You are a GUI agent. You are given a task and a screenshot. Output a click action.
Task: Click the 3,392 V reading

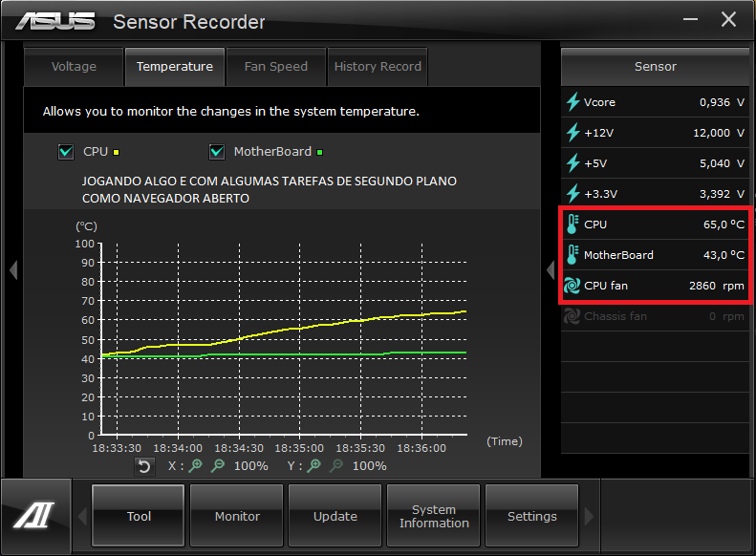(722, 194)
